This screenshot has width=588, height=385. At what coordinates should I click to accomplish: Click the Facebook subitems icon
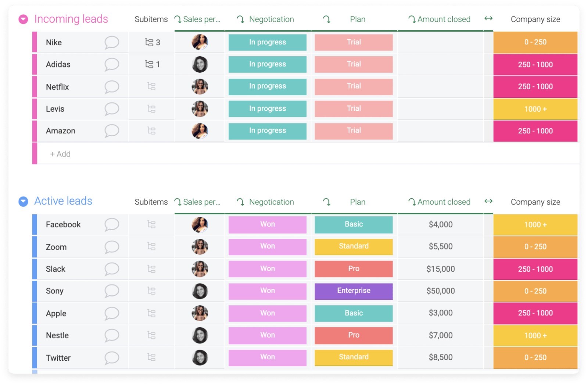coord(151,224)
